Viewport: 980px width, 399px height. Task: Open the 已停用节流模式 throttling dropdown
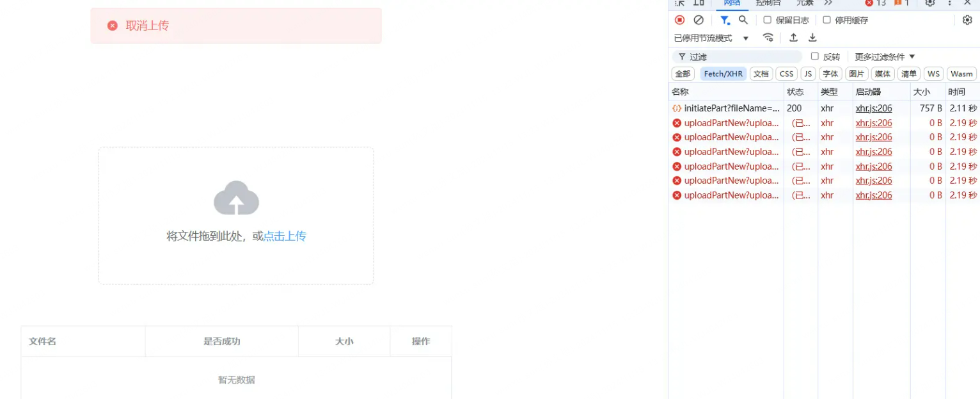(x=711, y=38)
